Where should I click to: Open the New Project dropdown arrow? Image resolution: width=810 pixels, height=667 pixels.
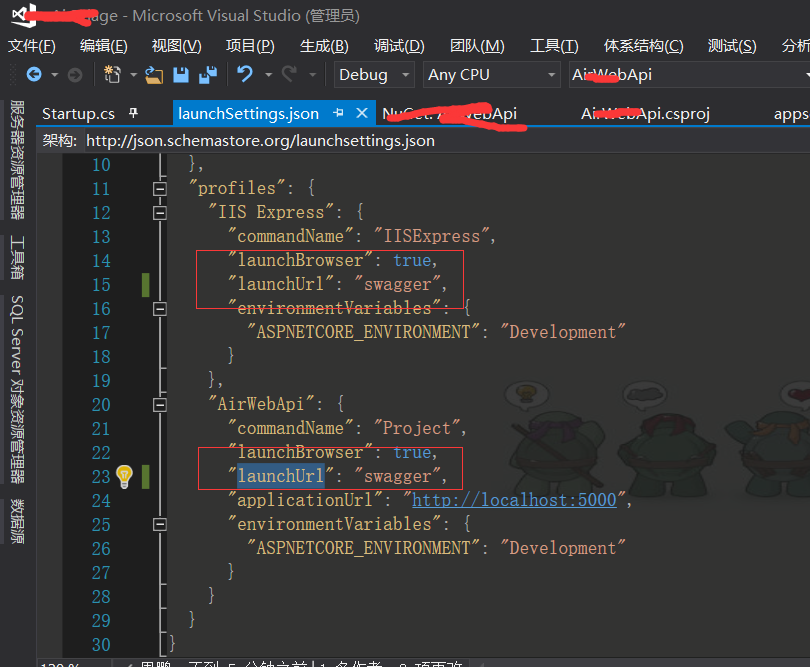133,75
